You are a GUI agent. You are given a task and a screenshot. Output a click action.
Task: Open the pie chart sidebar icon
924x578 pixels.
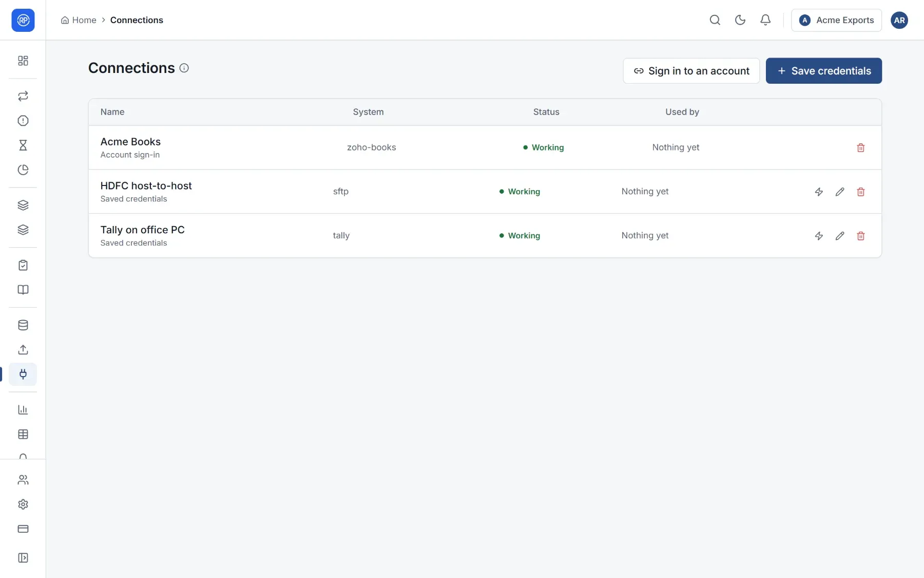23,170
